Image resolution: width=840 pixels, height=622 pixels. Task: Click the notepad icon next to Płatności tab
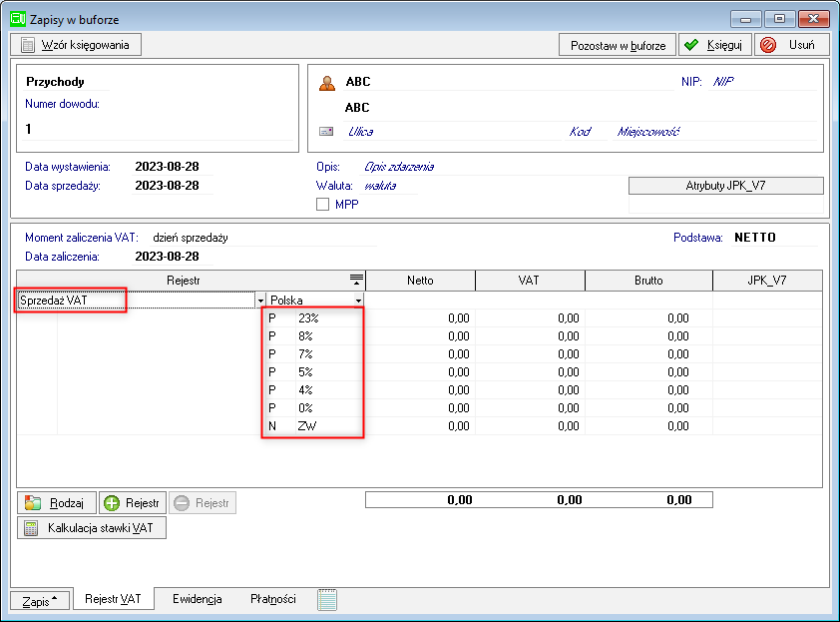tap(327, 599)
